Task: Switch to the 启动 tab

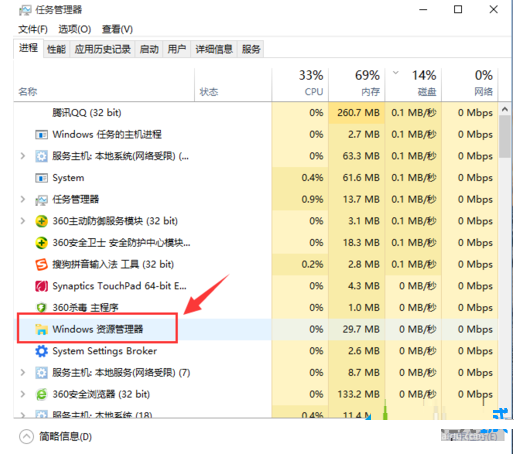Action: coord(149,49)
